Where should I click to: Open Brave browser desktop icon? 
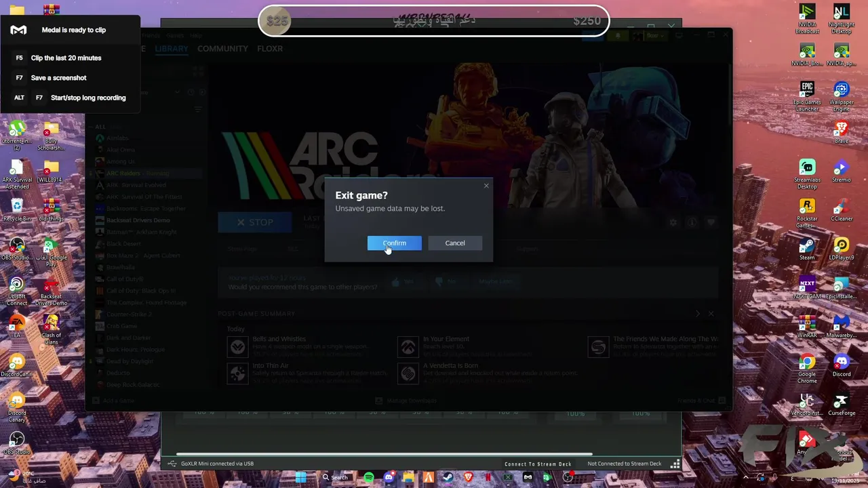842,132
